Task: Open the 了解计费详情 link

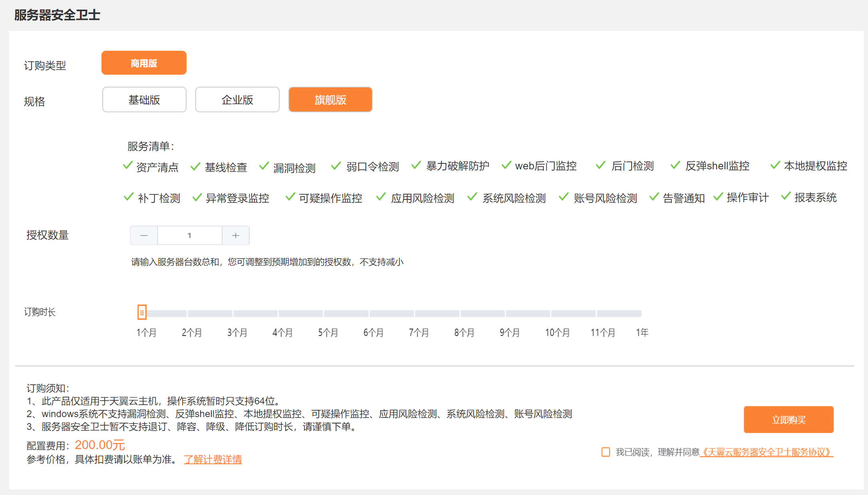Action: coord(213,459)
